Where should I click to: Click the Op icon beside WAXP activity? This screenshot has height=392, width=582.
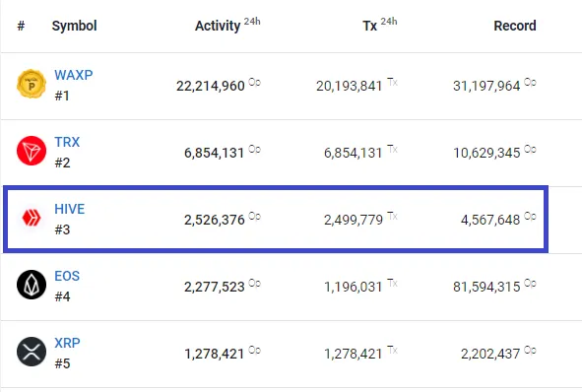[255, 83]
